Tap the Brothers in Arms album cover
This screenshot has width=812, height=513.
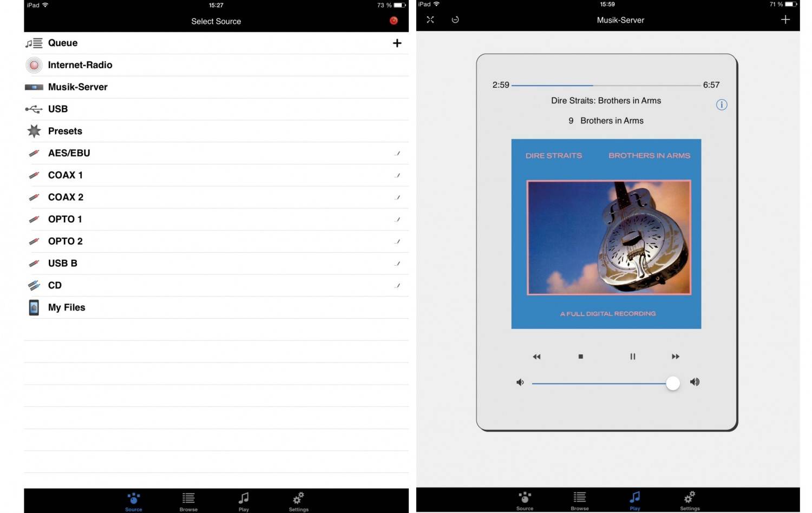606,234
